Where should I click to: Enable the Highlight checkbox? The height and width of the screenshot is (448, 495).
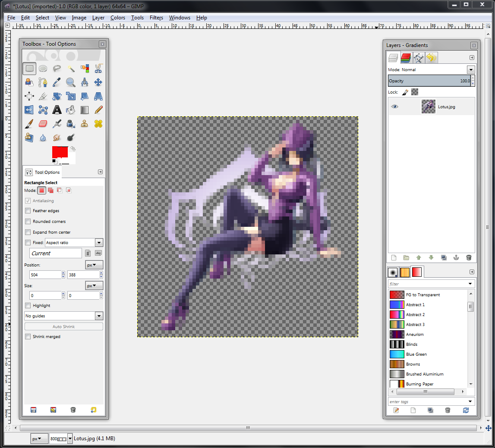pos(28,306)
